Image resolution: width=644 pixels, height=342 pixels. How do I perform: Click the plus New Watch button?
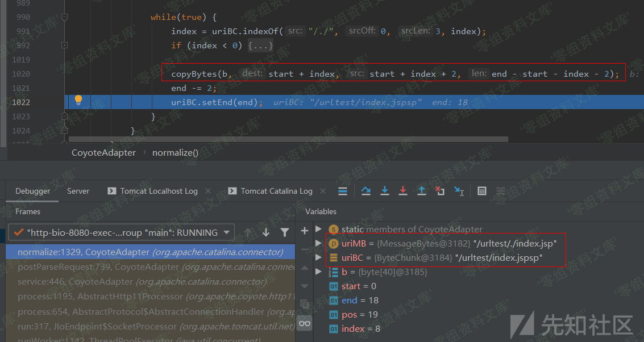305,230
